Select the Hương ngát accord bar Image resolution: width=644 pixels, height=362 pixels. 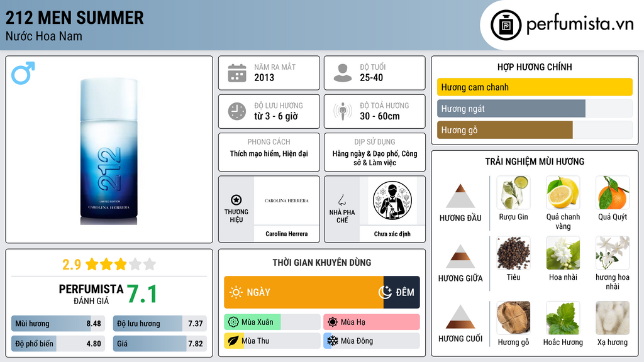(x=535, y=108)
